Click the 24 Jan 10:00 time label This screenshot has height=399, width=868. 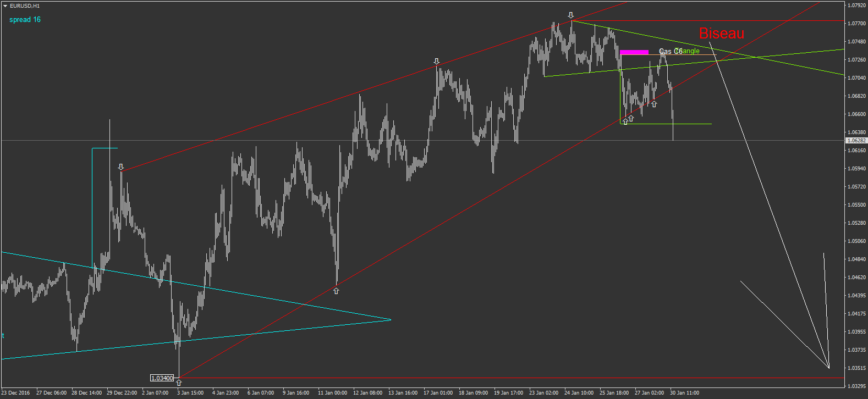579,393
